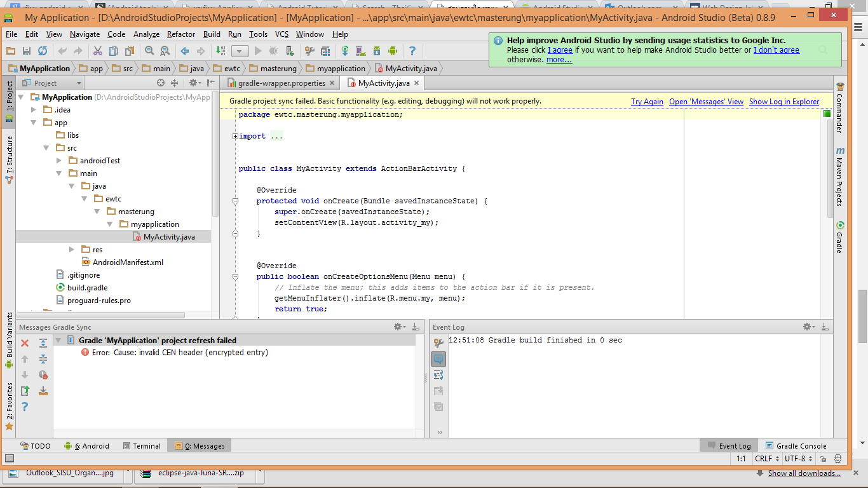Toggle autoscroll to source in Messages panel
This screenshot has height=488, width=868.
click(x=43, y=391)
